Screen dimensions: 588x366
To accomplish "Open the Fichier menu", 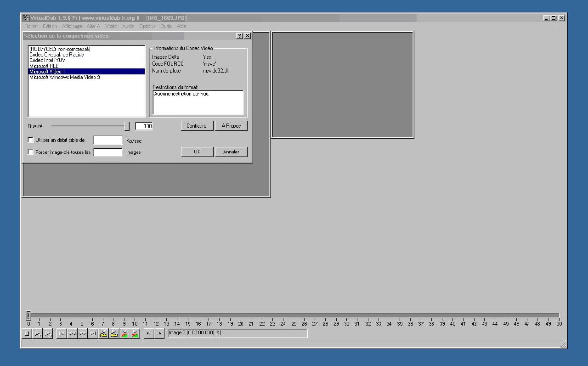I will (31, 27).
